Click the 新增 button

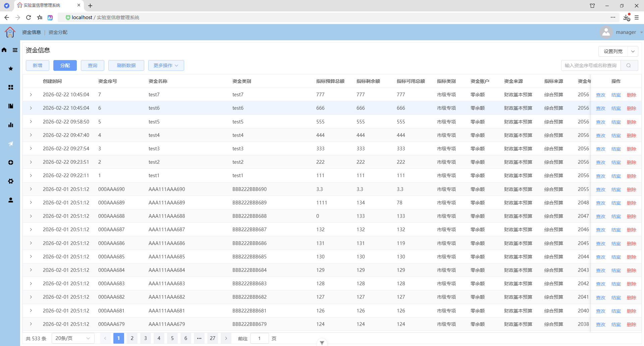38,65
